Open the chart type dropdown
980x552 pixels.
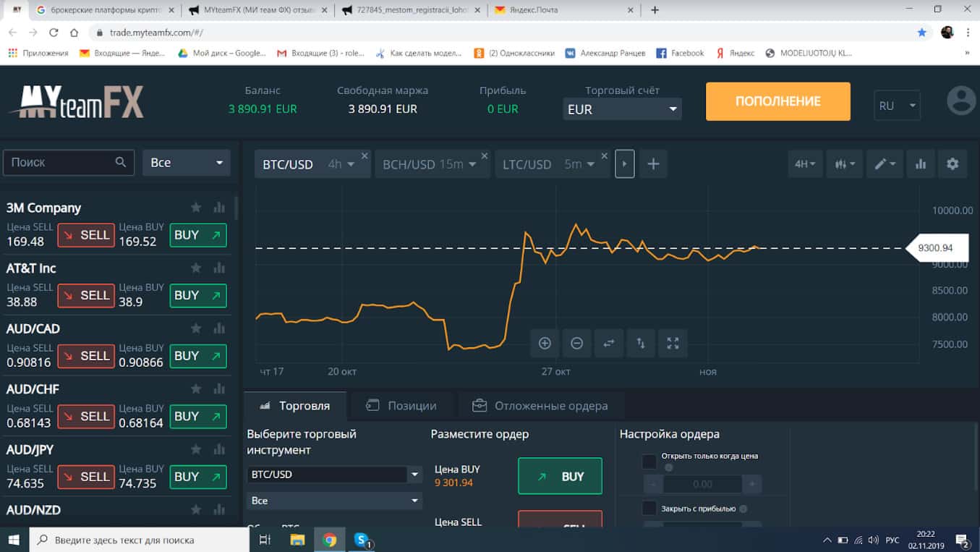(844, 164)
